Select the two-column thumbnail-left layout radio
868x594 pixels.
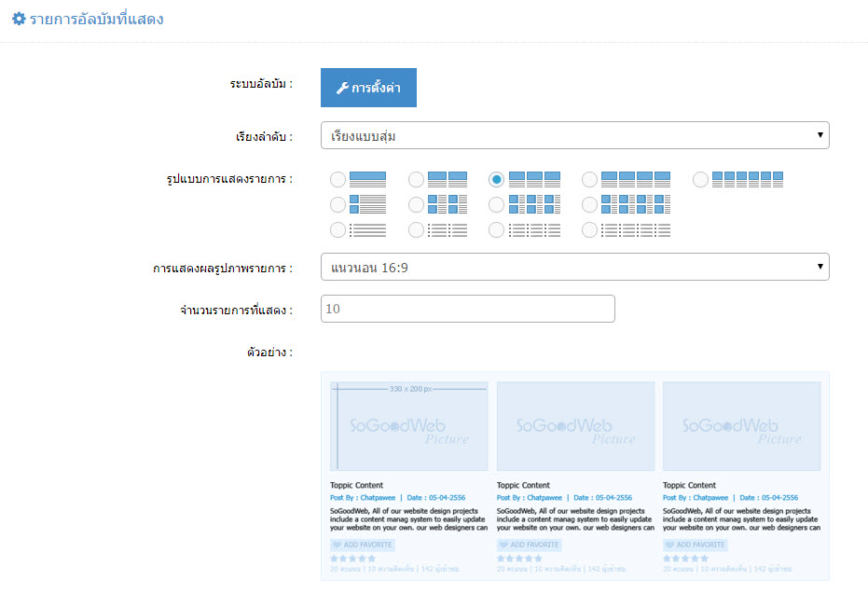point(416,205)
